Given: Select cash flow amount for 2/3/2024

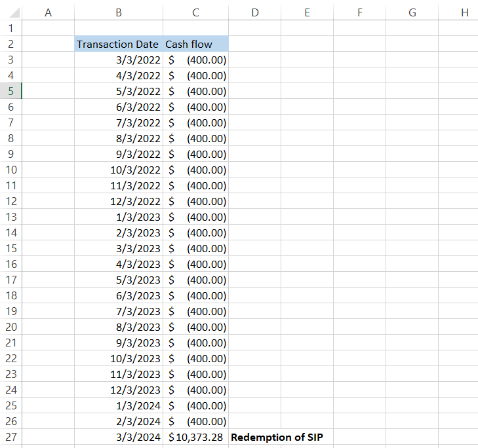Looking at the screenshot, I should pyautogui.click(x=197, y=421).
